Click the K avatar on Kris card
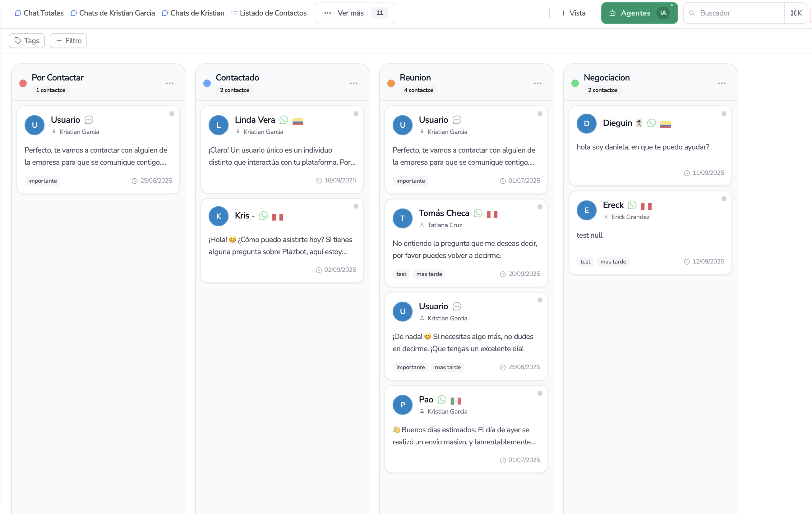812x514 pixels. pyautogui.click(x=219, y=216)
